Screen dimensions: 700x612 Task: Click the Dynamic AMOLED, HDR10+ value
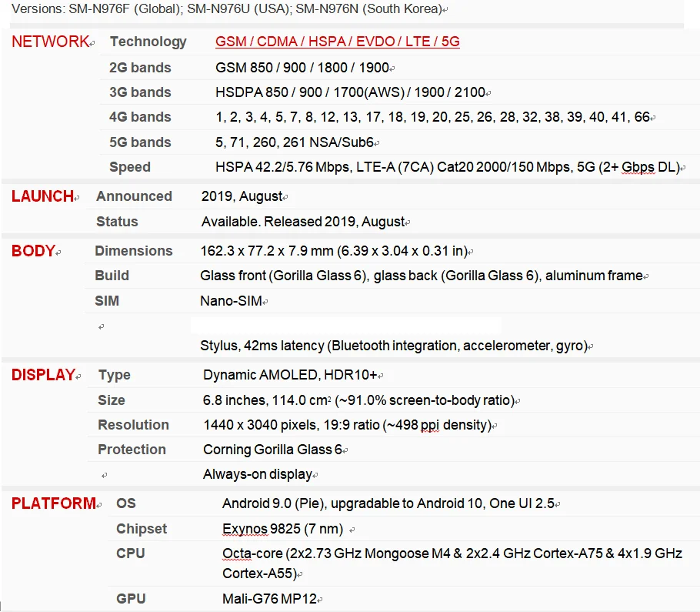(290, 374)
